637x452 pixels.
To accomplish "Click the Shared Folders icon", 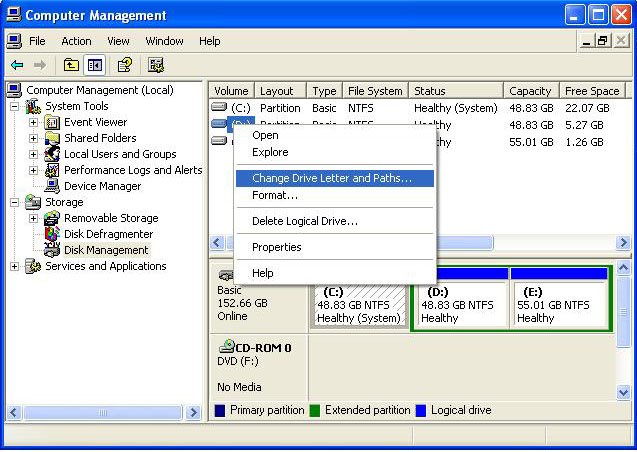I will tap(52, 138).
